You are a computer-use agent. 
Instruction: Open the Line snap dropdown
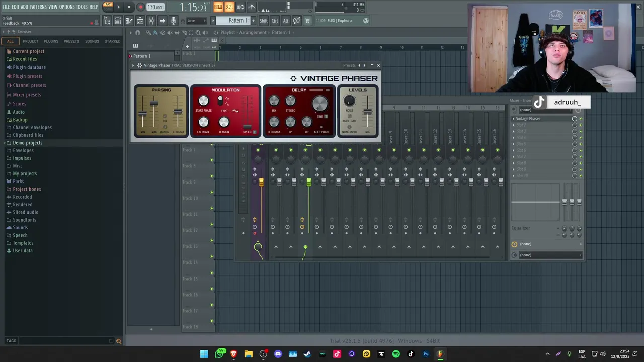pos(196,21)
